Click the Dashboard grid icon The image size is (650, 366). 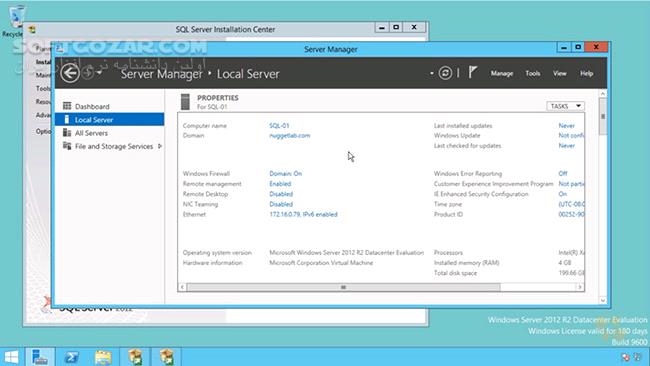(67, 106)
